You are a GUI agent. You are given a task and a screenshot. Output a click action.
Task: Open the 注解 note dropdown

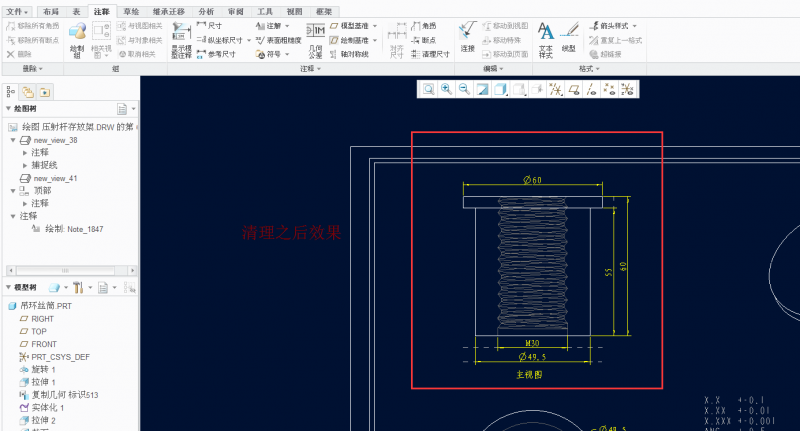(x=287, y=26)
